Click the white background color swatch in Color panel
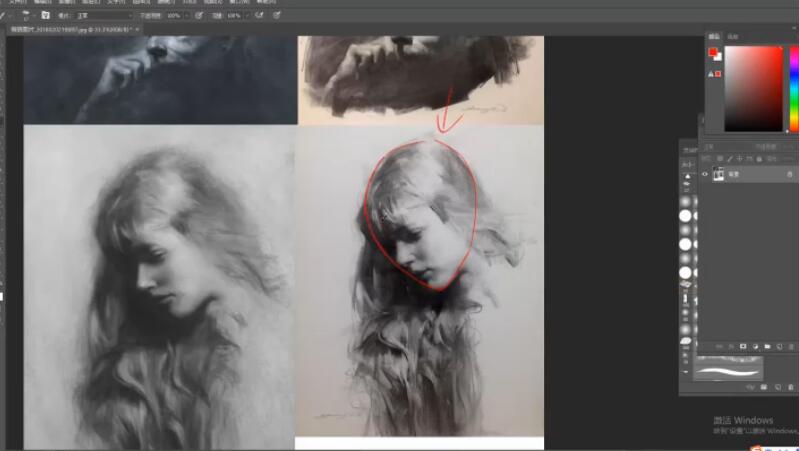Screen dimensions: 799x451 click(718, 57)
